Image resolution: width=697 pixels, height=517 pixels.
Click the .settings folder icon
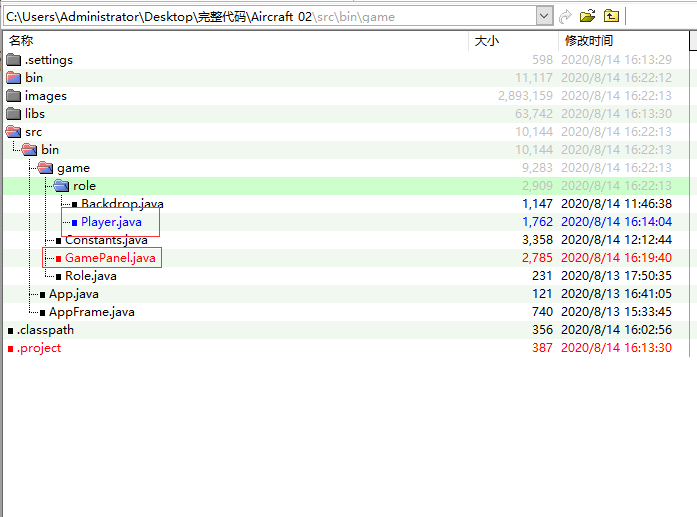click(14, 60)
